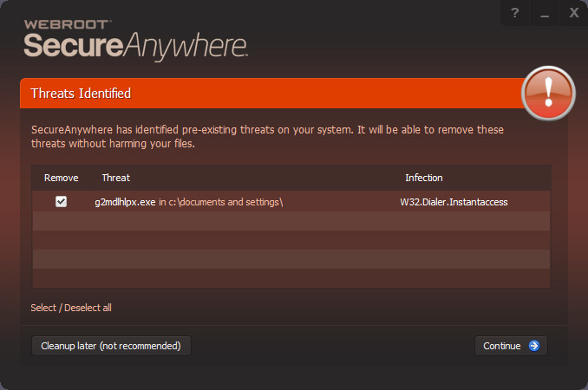Click the c:\documents and settings path text
Viewport: 588px width, 390px height.
click(x=221, y=202)
